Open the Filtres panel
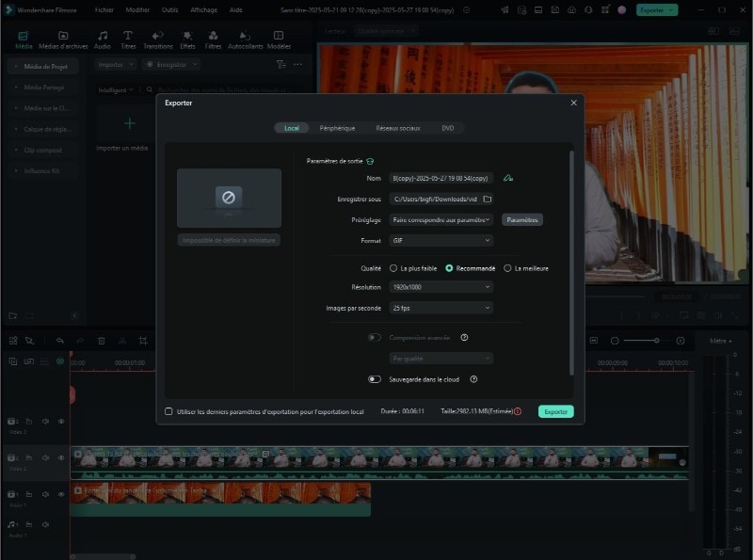The width and height of the screenshot is (753, 560). [x=213, y=40]
